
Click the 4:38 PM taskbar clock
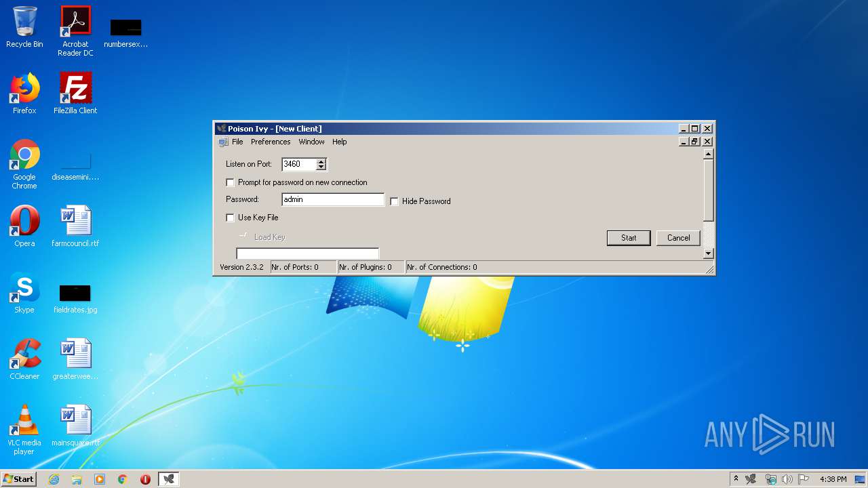point(833,479)
